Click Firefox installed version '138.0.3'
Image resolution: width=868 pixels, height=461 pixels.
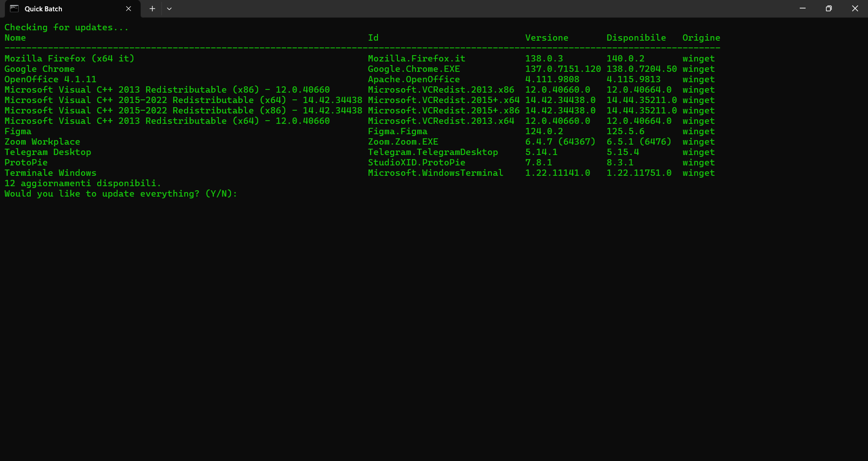[544, 59]
